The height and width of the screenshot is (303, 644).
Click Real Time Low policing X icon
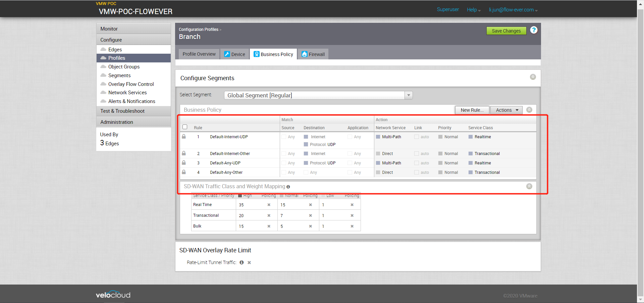point(352,205)
